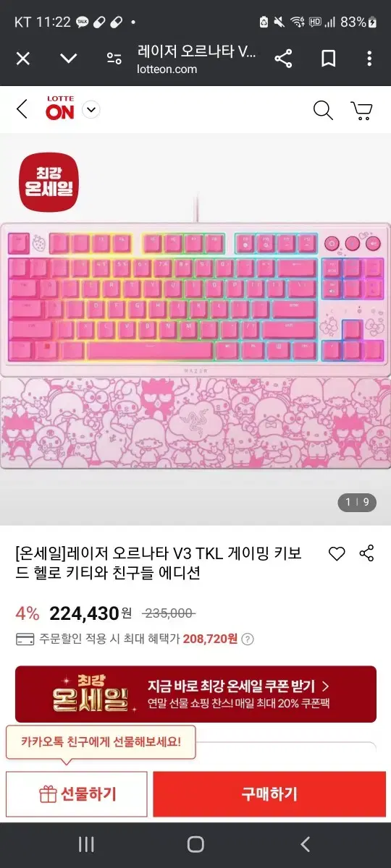
Task: Expand the browser tab chevron dropdown
Action: (69, 59)
